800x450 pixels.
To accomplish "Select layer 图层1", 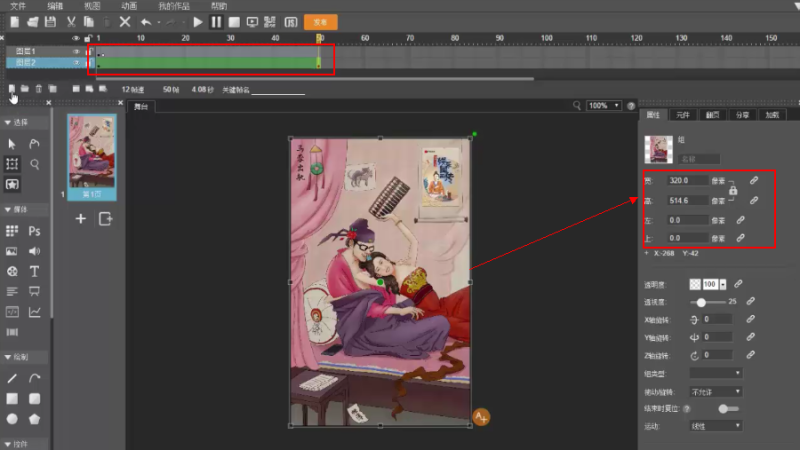I will [x=26, y=52].
